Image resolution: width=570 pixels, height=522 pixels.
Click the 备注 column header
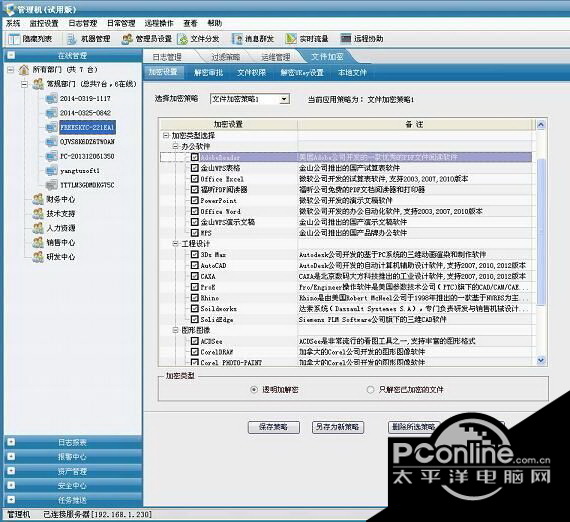[x=414, y=124]
